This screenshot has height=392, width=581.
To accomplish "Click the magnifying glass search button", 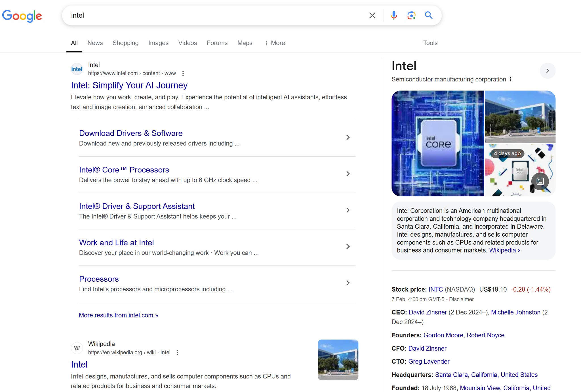I will pyautogui.click(x=429, y=15).
